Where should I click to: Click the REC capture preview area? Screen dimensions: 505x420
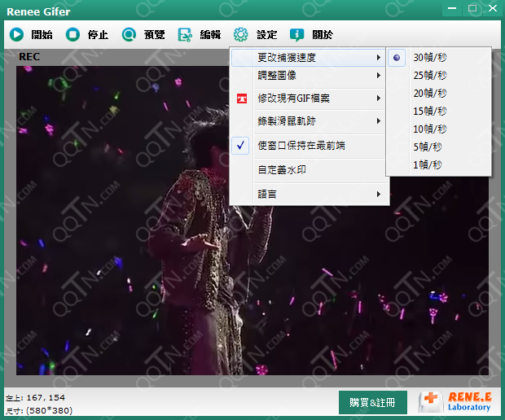click(x=122, y=244)
